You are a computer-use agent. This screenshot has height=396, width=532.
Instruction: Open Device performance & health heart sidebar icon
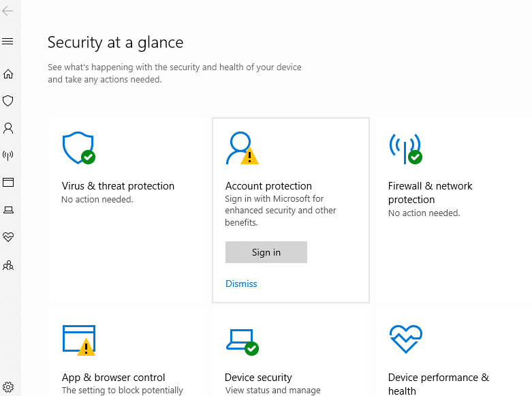[8, 237]
